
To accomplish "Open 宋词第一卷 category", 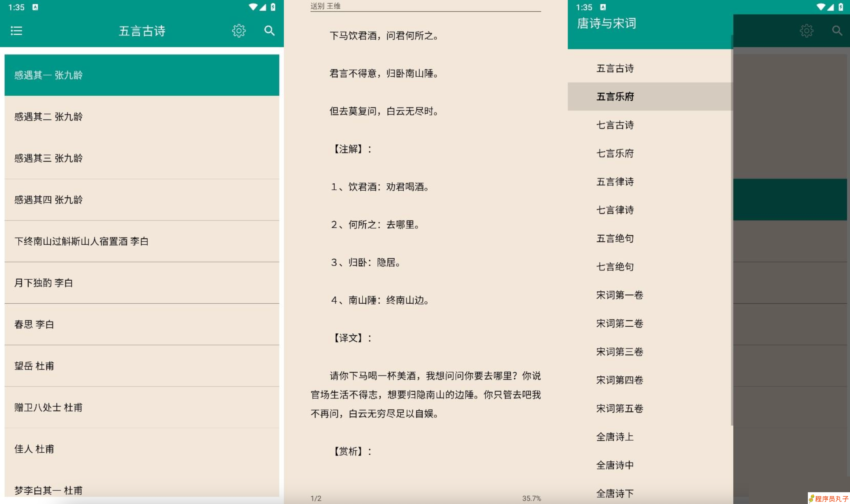I will (x=650, y=295).
